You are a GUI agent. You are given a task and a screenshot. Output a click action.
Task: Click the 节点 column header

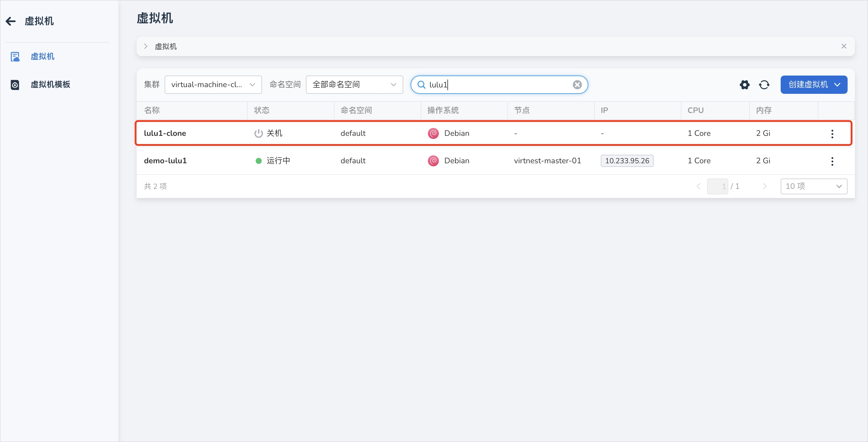[522, 110]
